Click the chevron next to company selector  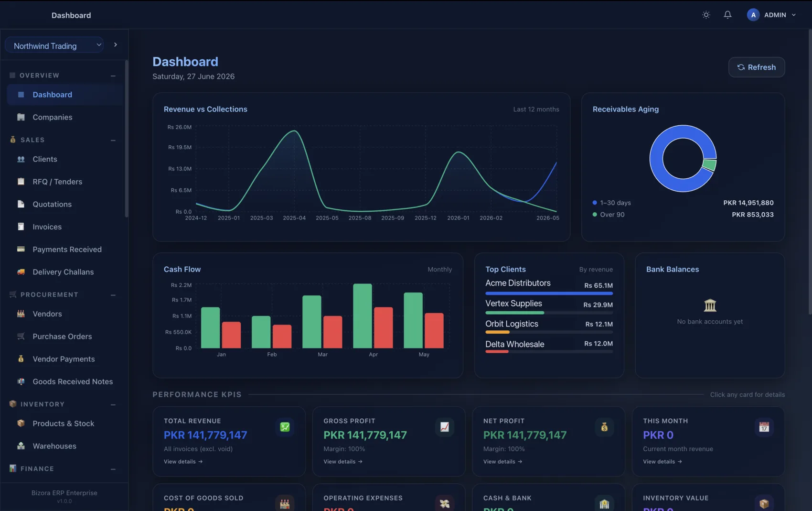(x=116, y=45)
